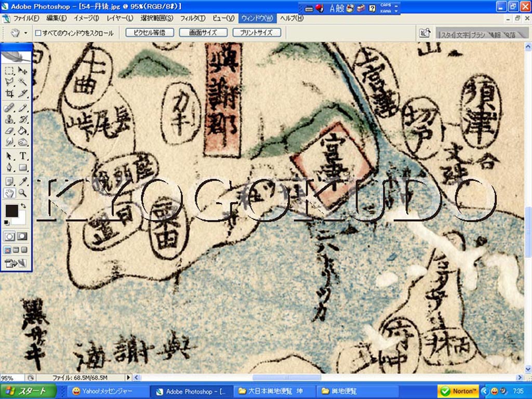Click the プリントサイズ button

pos(257,33)
